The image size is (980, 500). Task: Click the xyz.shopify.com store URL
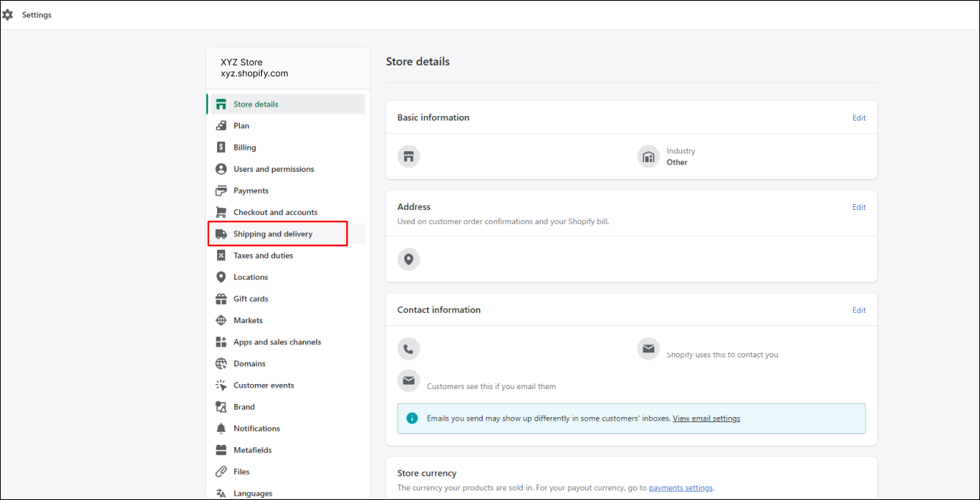pos(255,73)
